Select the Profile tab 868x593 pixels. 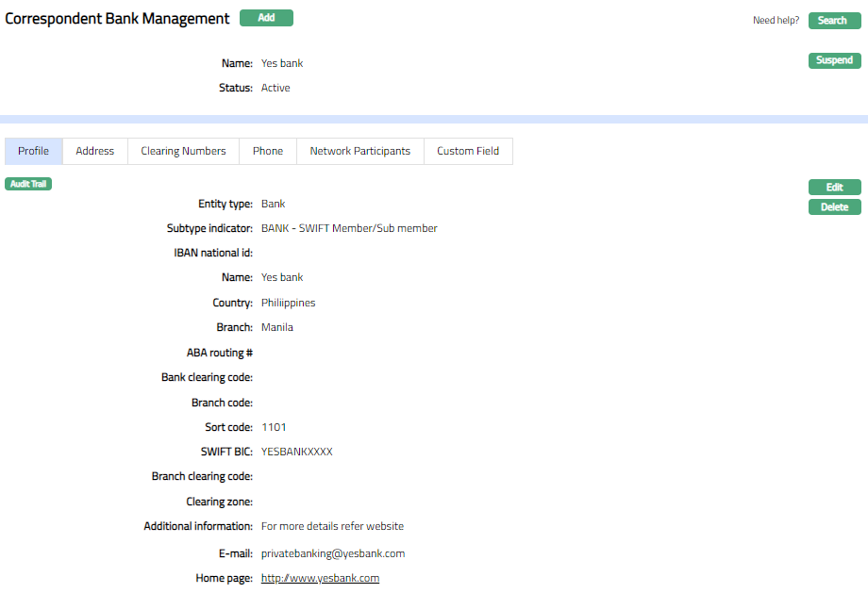[34, 151]
